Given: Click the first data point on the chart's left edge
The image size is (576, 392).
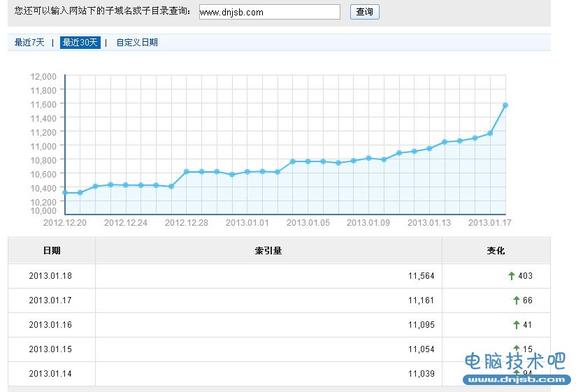Looking at the screenshot, I should 65,192.
